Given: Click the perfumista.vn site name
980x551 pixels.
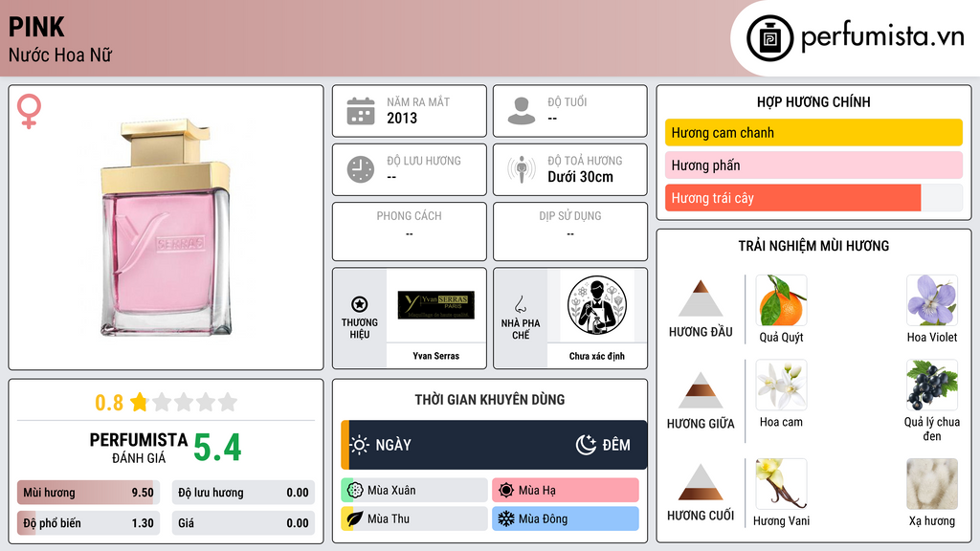Looking at the screenshot, I should pyautogui.click(x=882, y=36).
